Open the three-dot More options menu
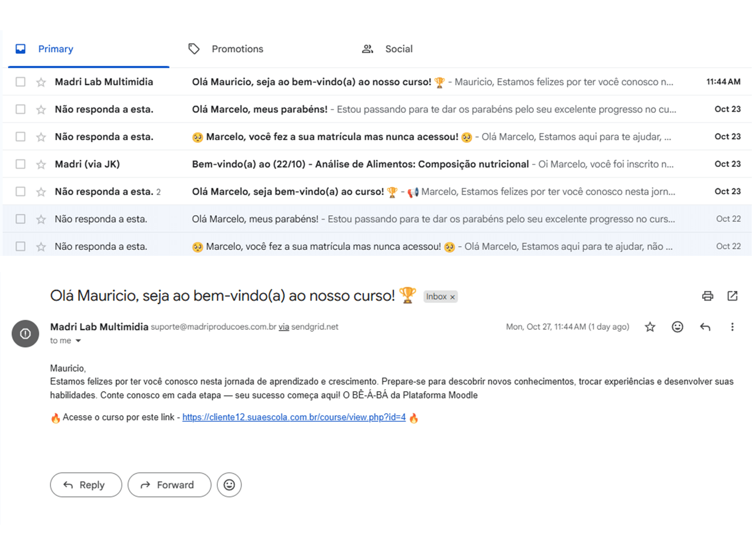 point(732,327)
